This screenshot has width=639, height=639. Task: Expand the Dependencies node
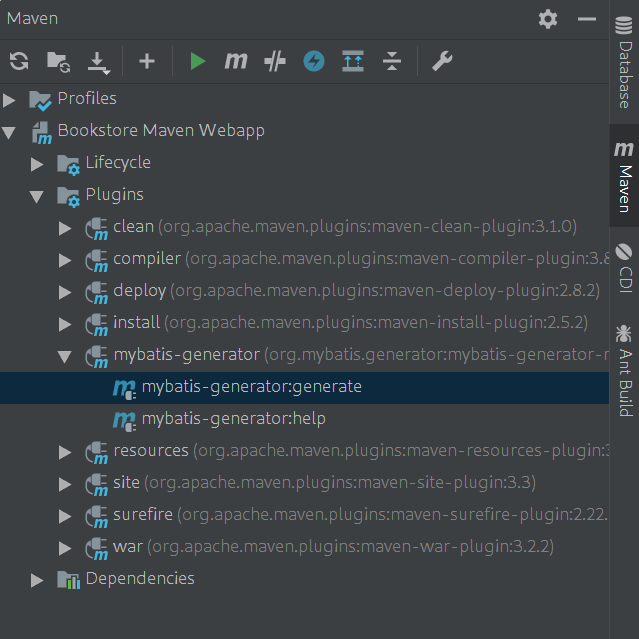point(37,580)
